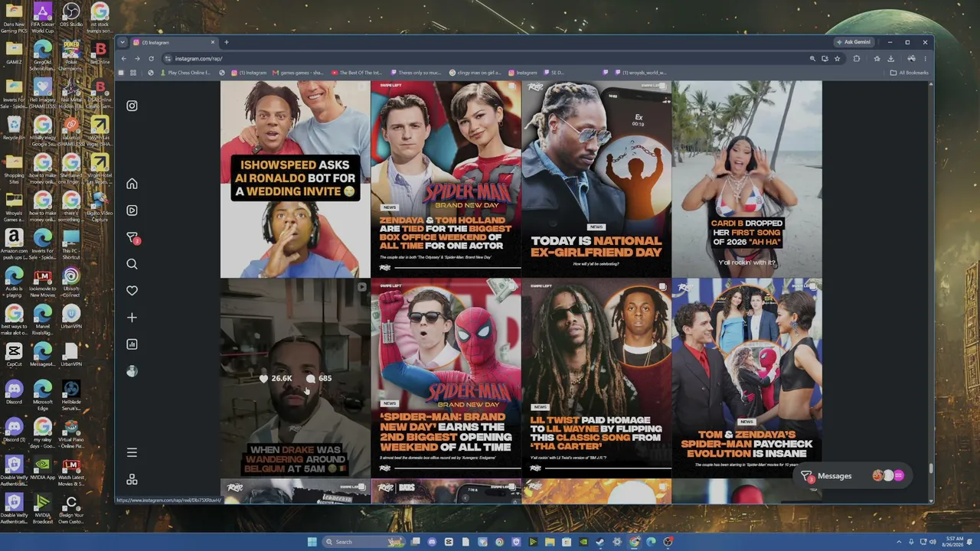Open the Windows Start menu
Image resolution: width=980 pixels, height=551 pixels.
point(312,542)
